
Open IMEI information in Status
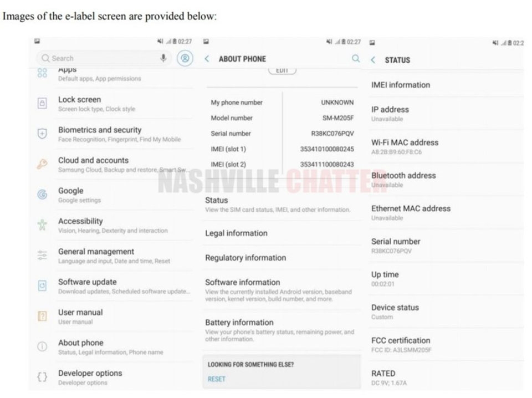(446, 85)
